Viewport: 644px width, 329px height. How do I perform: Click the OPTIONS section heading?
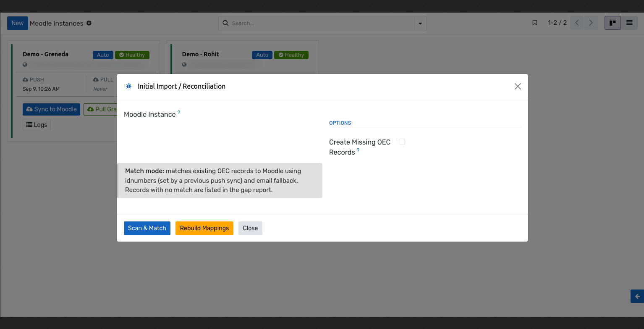pyautogui.click(x=340, y=123)
